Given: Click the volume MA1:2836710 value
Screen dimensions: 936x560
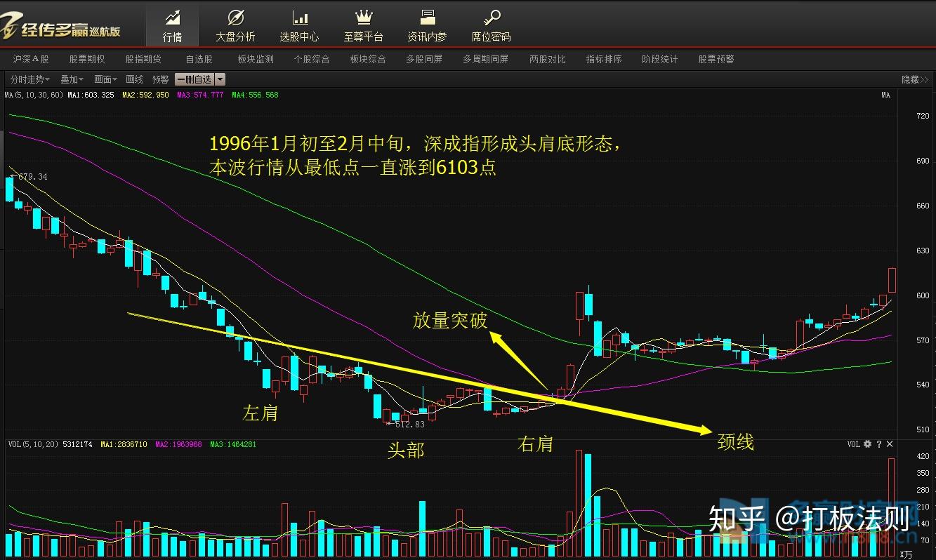Looking at the screenshot, I should tap(124, 444).
